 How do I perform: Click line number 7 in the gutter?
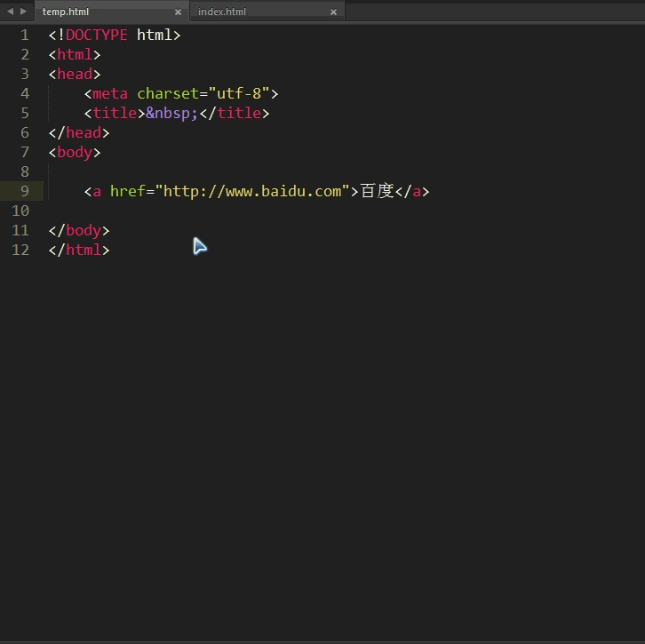(25, 152)
